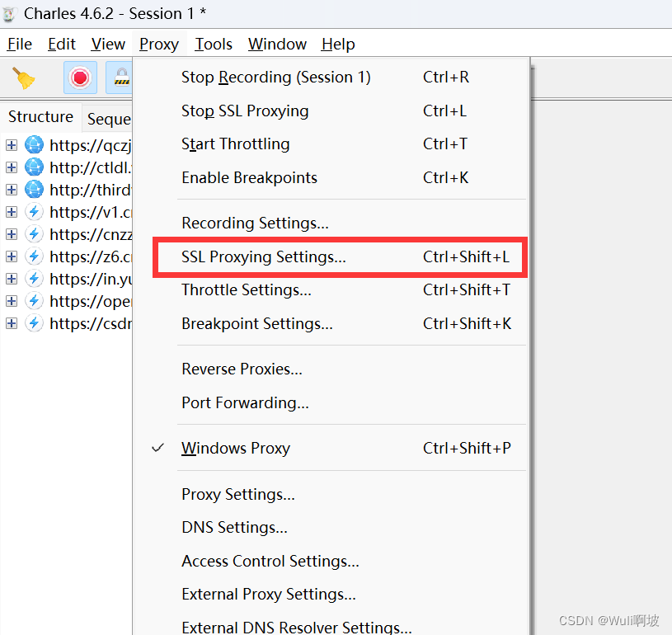This screenshot has width=672, height=635.
Task: Select the "http://third" host text
Action: [x=91, y=190]
